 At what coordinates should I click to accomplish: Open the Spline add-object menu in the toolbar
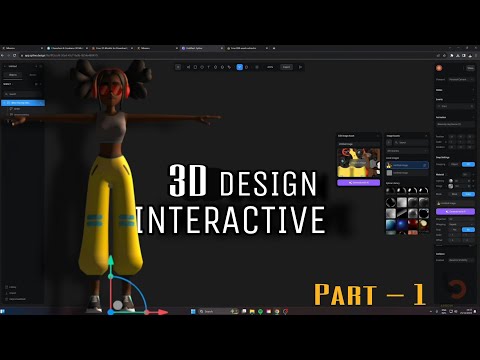[x=178, y=67]
